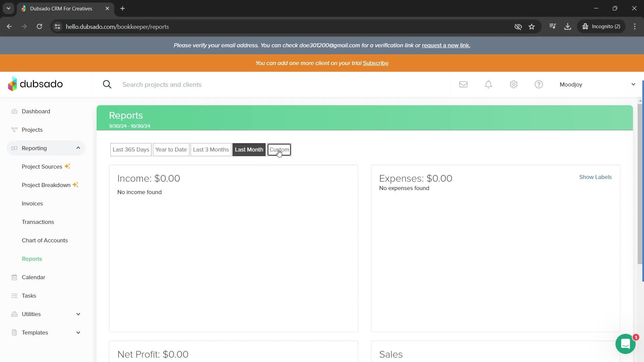Click the Dubsado logo
This screenshot has height=362, width=644.
(35, 84)
